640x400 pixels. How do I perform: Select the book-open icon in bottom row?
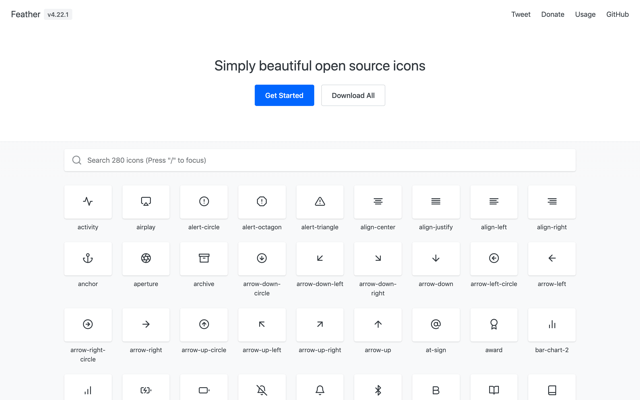click(493, 388)
